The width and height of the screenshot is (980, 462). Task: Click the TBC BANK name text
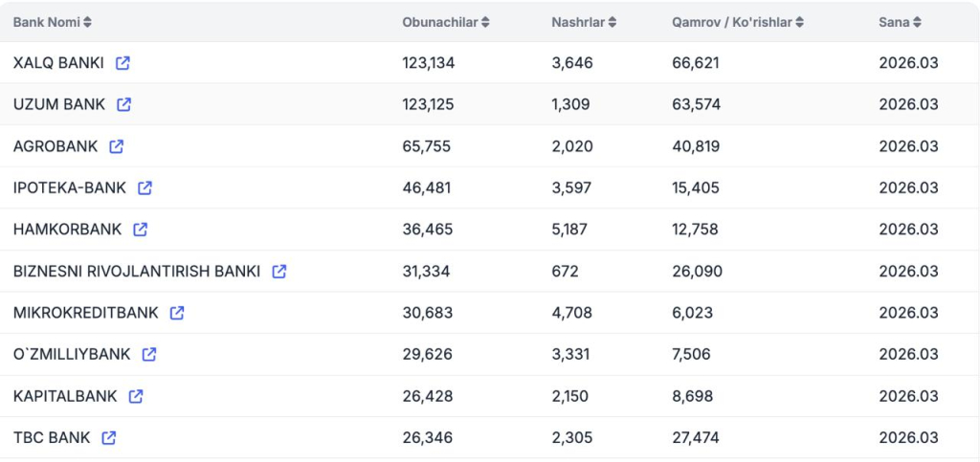click(x=52, y=437)
